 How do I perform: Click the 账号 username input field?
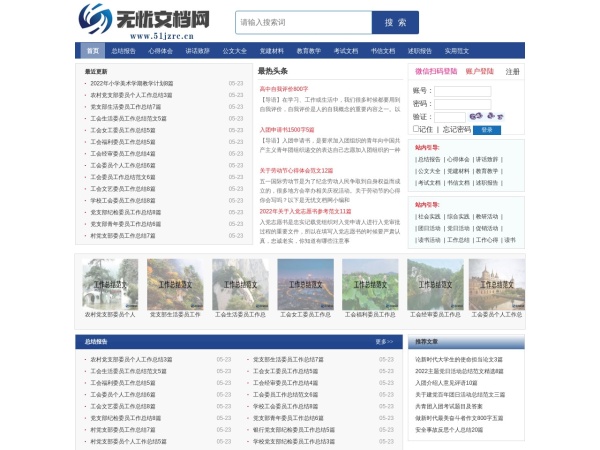462,90
